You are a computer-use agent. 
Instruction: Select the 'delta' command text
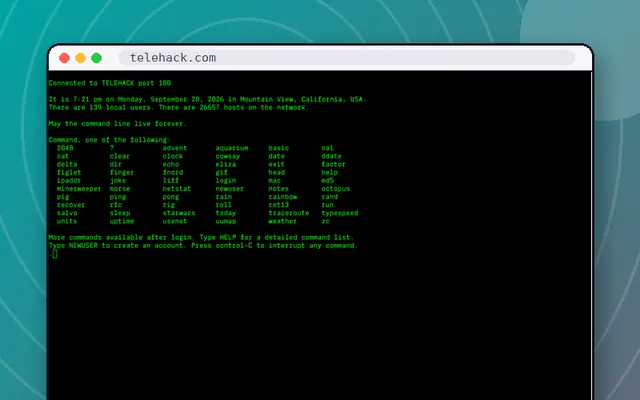click(67, 164)
